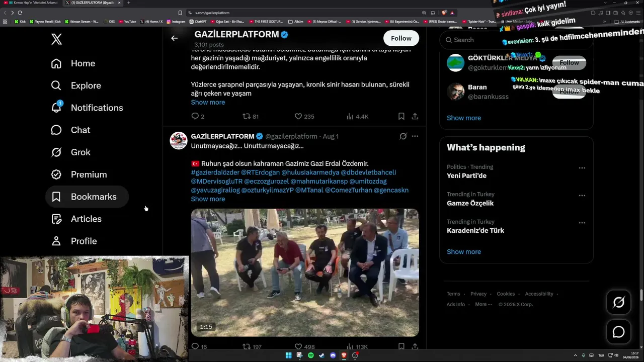Expand the footer More menu
The width and height of the screenshot is (644, 362).
[x=483, y=304]
